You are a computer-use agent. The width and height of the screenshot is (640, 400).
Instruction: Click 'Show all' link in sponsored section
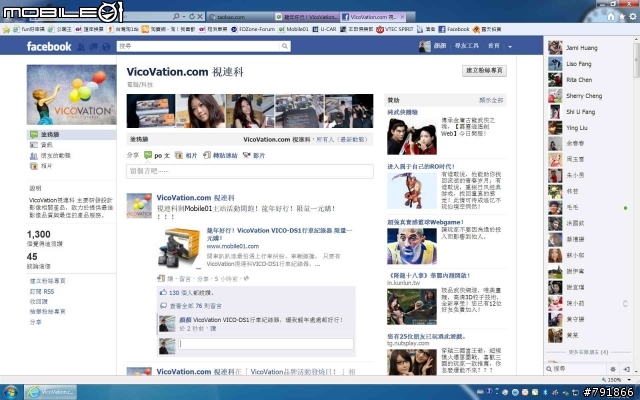click(491, 100)
